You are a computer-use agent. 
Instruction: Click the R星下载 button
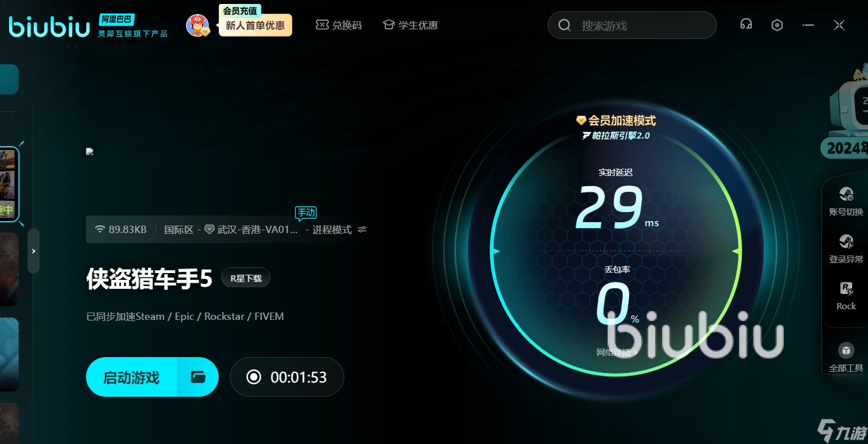pyautogui.click(x=246, y=278)
